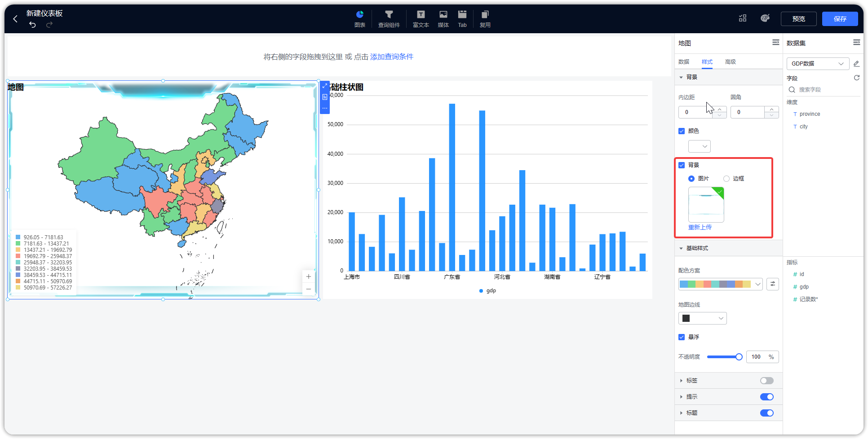The width and height of the screenshot is (868, 439).
Task: Refresh the dataset field list
Action: pos(857,78)
